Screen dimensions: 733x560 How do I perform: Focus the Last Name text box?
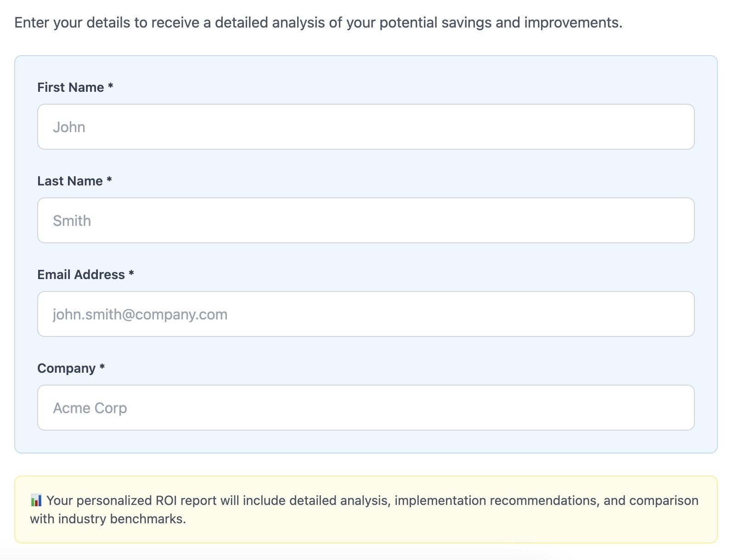[366, 220]
